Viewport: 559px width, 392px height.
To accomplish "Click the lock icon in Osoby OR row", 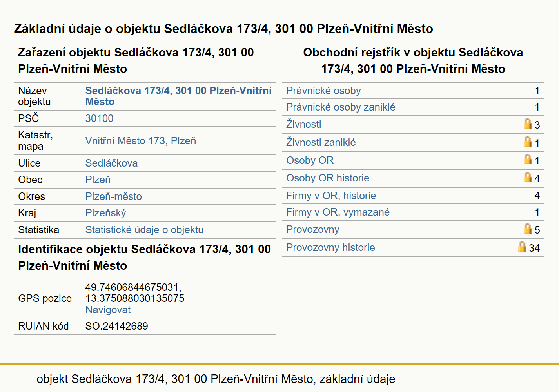I will pos(528,159).
